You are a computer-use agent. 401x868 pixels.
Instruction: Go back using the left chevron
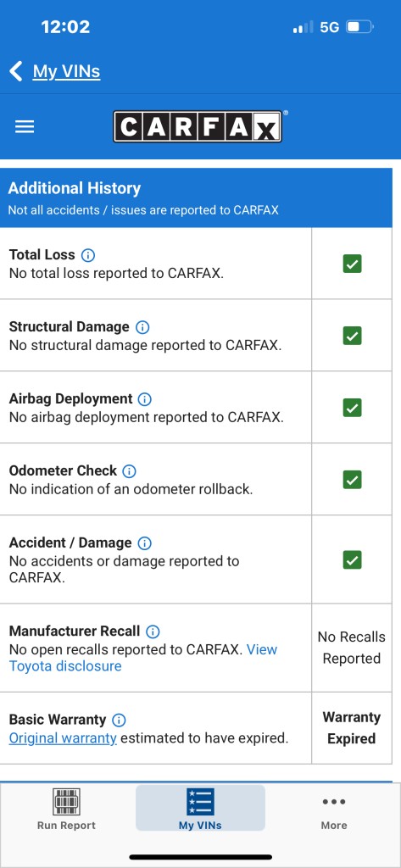[x=16, y=71]
